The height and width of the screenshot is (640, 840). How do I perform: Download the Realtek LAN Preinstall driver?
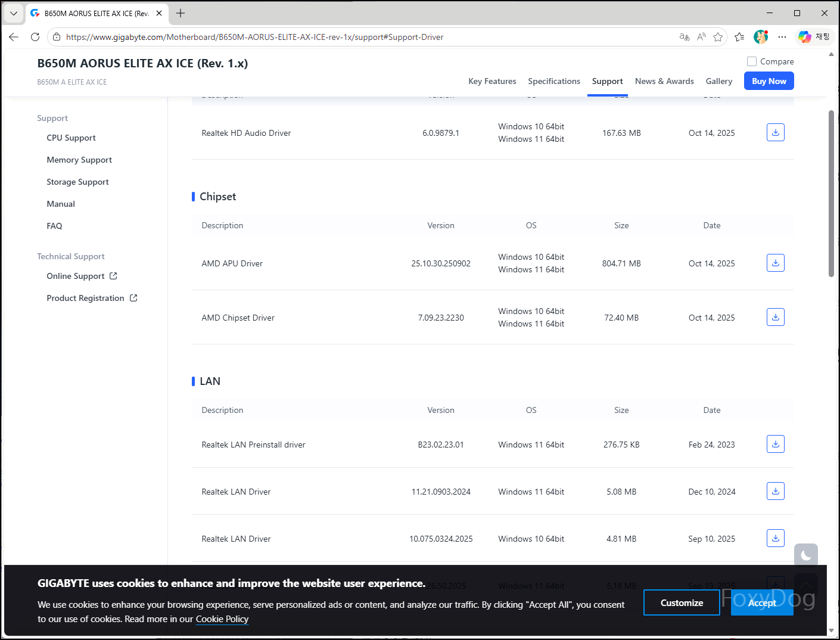point(775,444)
